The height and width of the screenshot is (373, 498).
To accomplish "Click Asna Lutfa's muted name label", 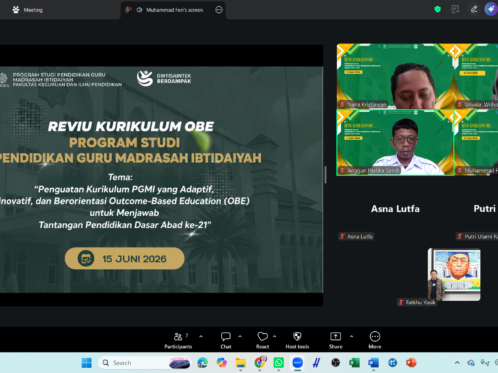I will click(356, 237).
